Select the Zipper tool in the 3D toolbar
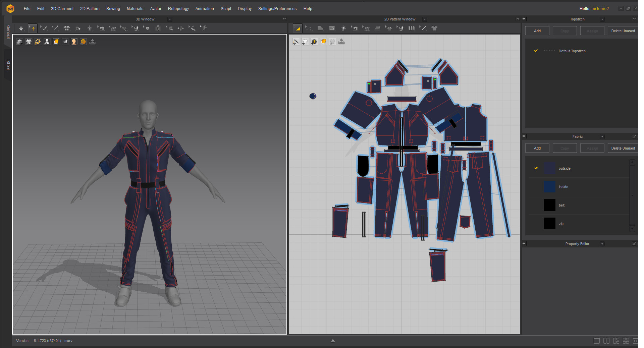This screenshot has width=644, height=348. click(x=158, y=28)
